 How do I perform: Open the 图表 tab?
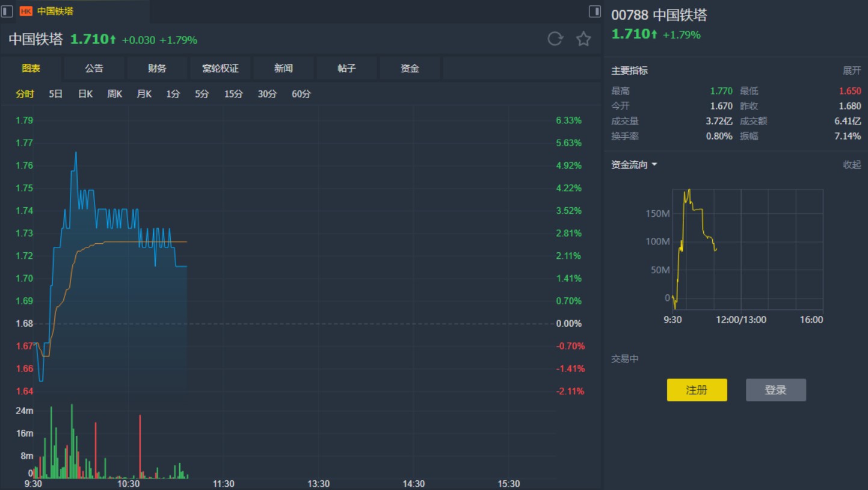click(x=31, y=69)
